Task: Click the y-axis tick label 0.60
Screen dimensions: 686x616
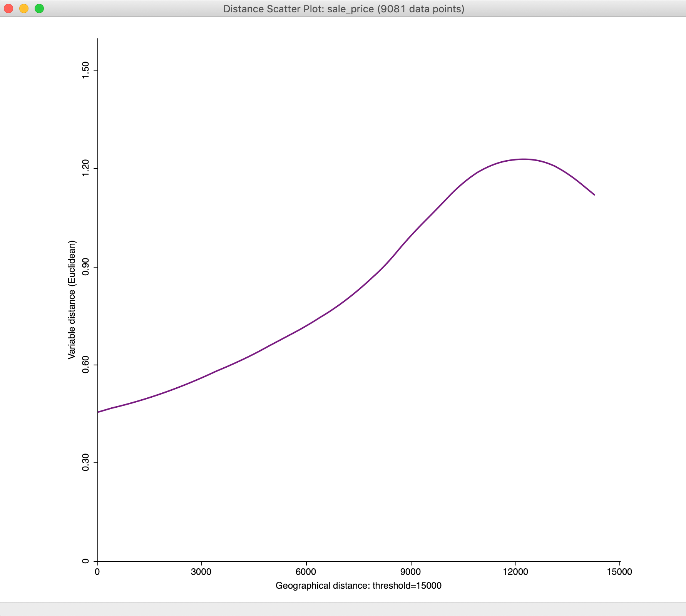Action: click(85, 365)
